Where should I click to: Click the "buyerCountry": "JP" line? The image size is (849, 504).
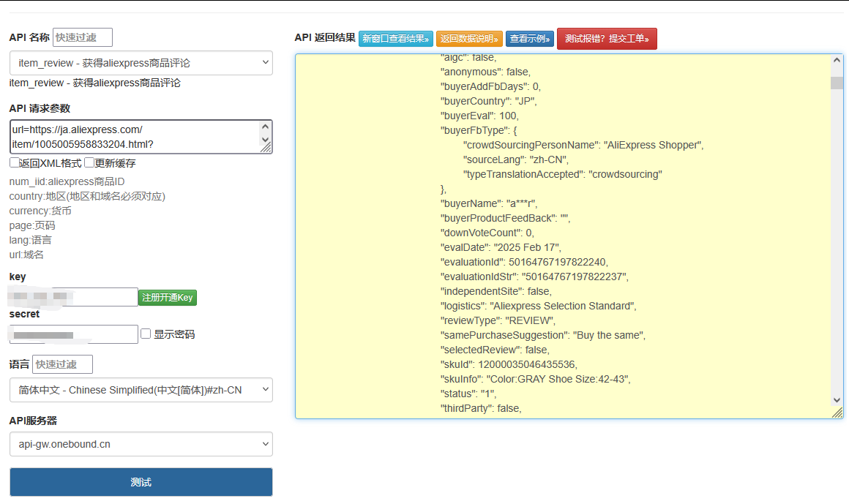(x=488, y=101)
